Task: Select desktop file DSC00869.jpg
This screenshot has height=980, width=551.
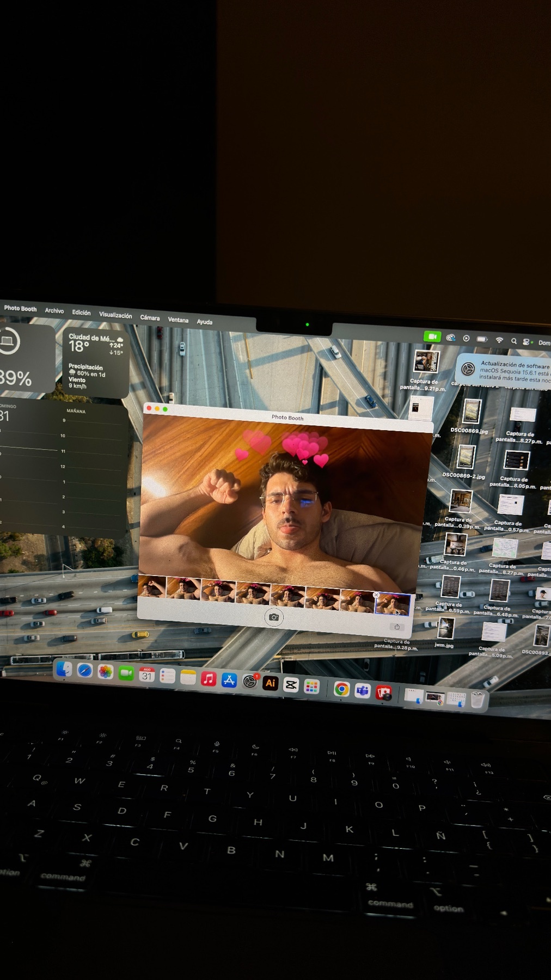Action: click(472, 411)
